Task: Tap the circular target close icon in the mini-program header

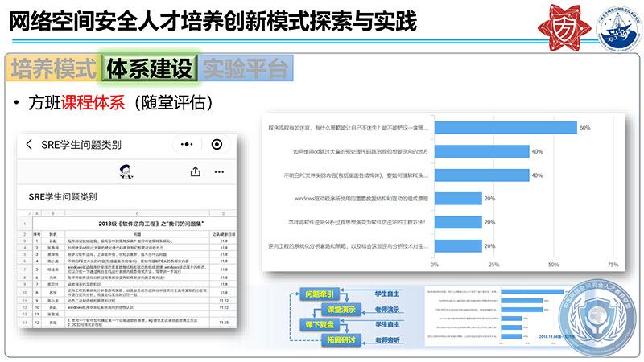Action: click(x=217, y=145)
